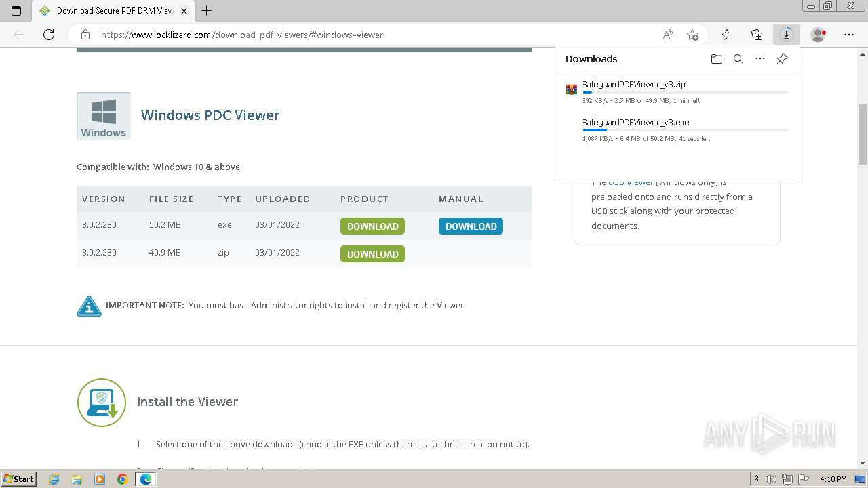Screen dimensions: 868x488
Task: Open the Favorites list icon
Action: (x=727, y=35)
